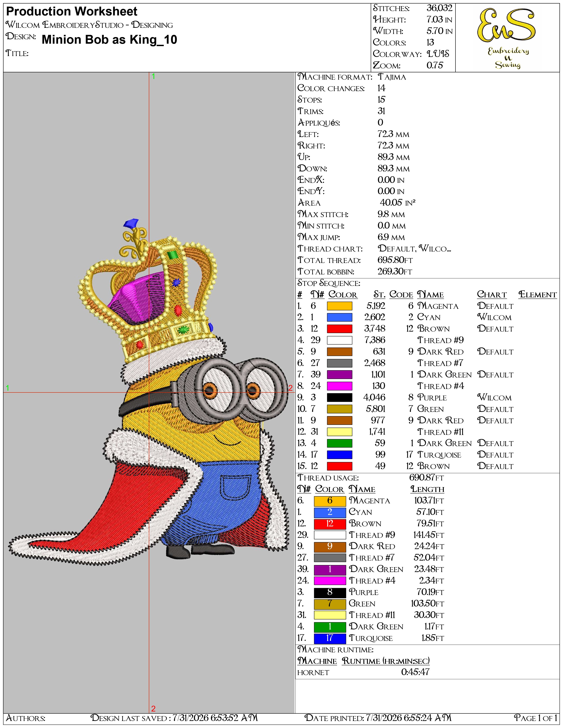The height and width of the screenshot is (728, 563).
Task: Click the "Element" column header
Action: [538, 295]
